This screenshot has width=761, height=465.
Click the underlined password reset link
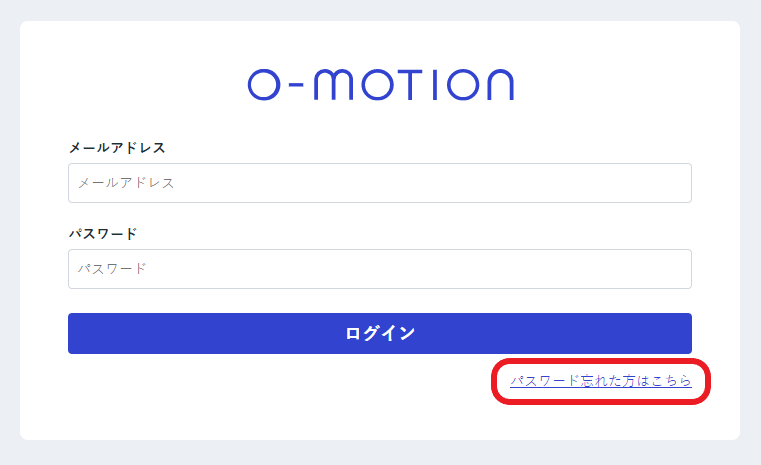[600, 381]
